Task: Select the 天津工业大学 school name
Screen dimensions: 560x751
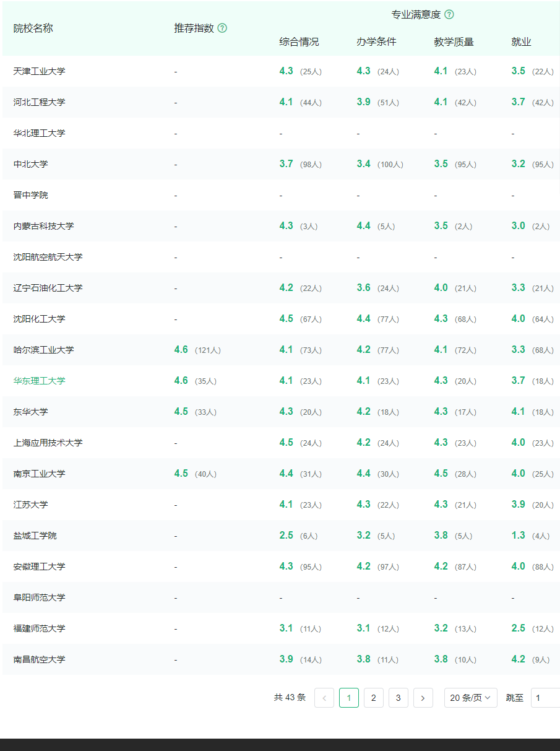Action: coord(40,71)
